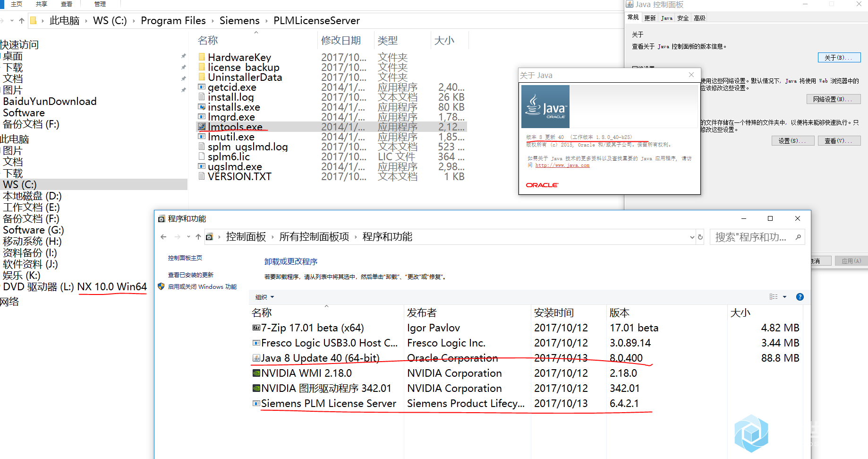
Task: Open the http://www.java.com link
Action: pyautogui.click(x=562, y=165)
